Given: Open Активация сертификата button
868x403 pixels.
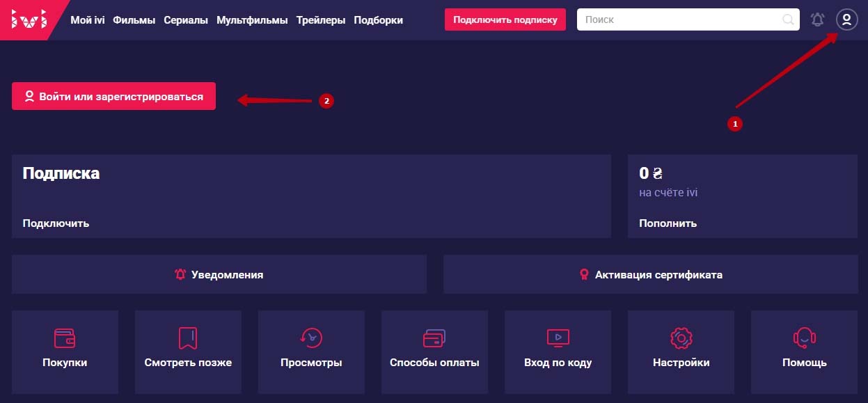Looking at the screenshot, I should tap(650, 274).
